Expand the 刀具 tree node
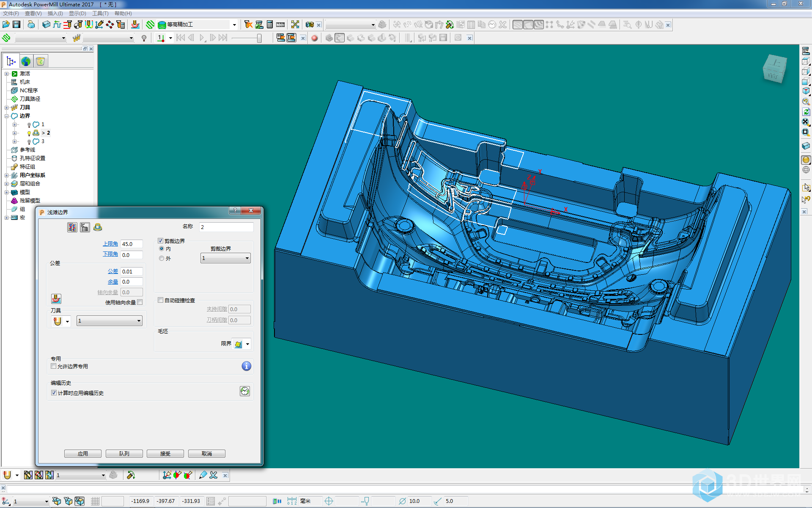This screenshot has height=508, width=812. 7,108
